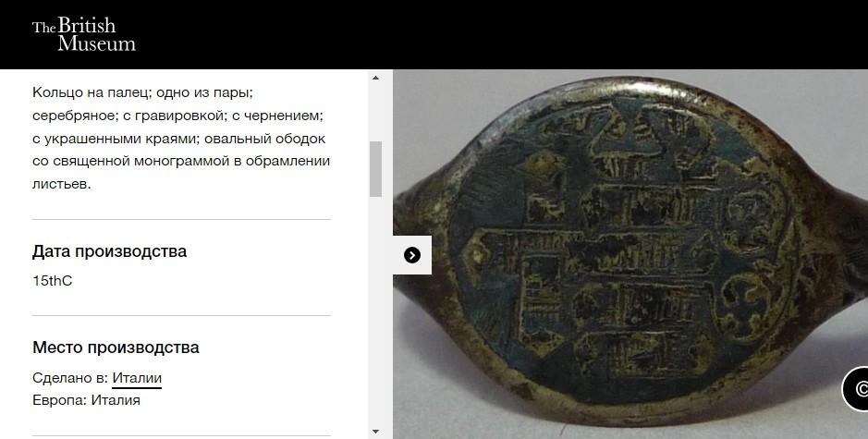
Task: Click the scrollbar down arrow
Action: click(375, 432)
